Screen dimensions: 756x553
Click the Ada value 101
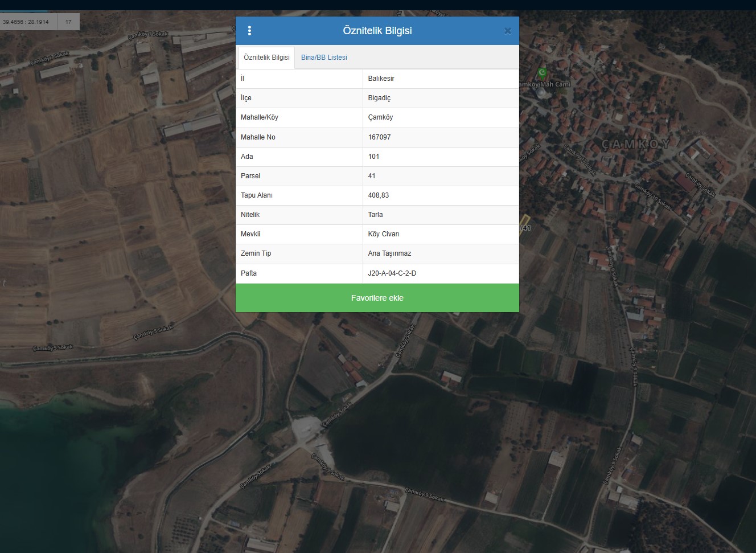point(373,157)
